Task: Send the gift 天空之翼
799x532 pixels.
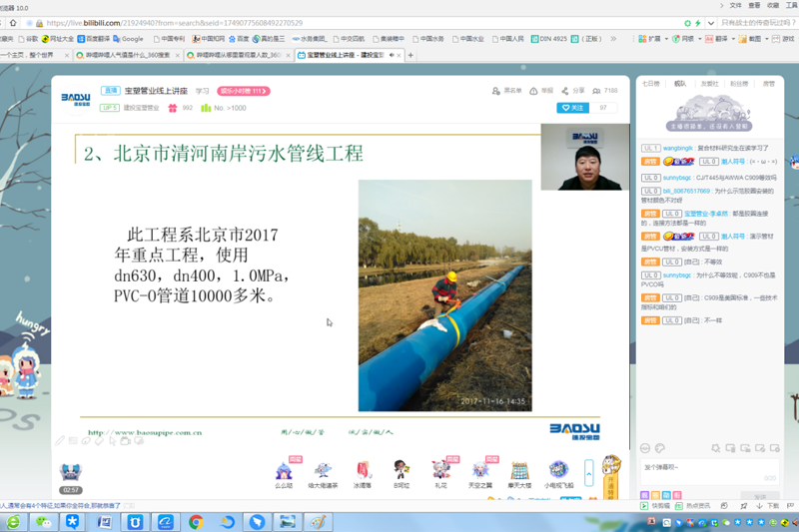Action: click(x=480, y=474)
